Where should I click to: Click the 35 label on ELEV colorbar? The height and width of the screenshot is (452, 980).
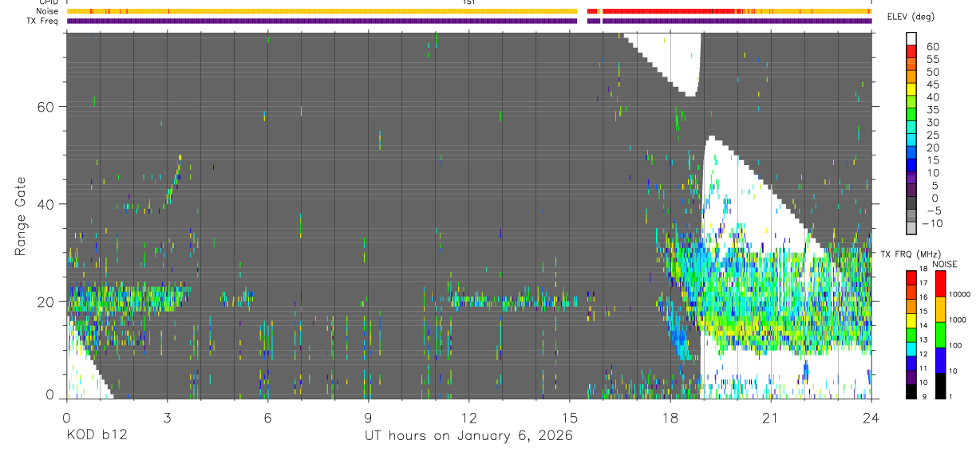tap(933, 110)
